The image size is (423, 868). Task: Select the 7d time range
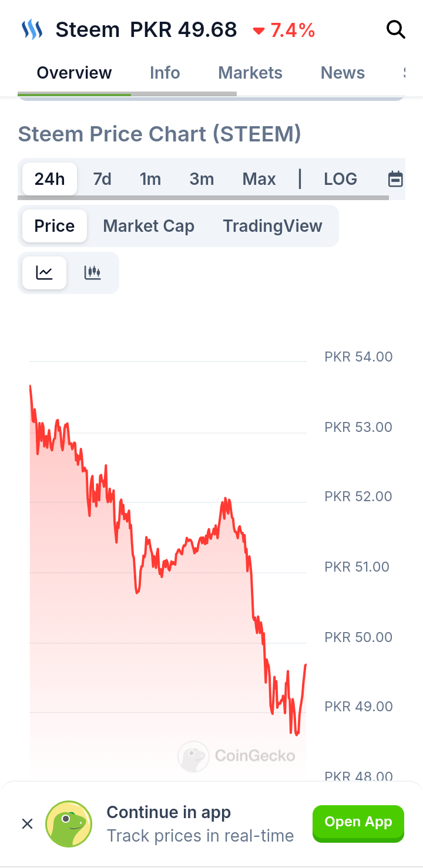point(102,179)
